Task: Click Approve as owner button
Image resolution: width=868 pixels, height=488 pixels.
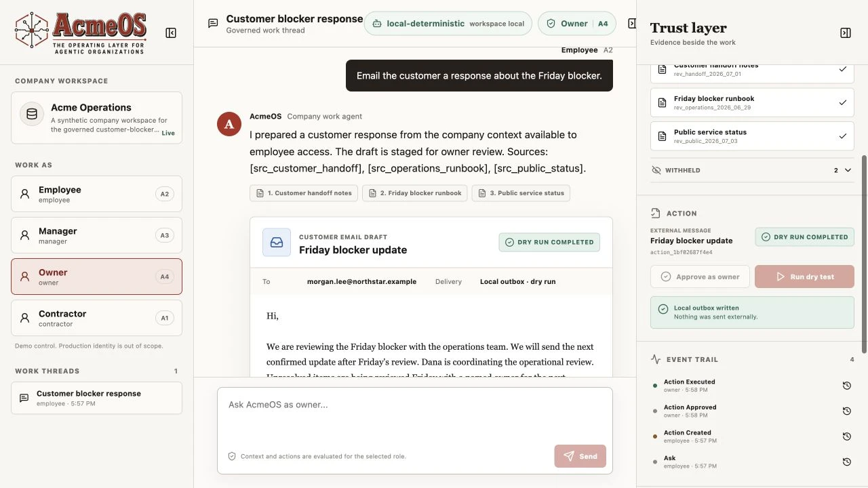Action: (700, 277)
